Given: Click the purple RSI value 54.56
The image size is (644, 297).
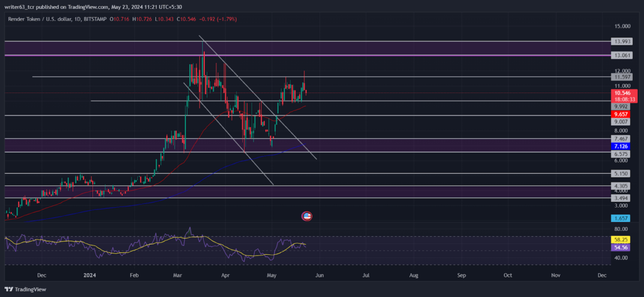Looking at the screenshot, I should [619, 248].
